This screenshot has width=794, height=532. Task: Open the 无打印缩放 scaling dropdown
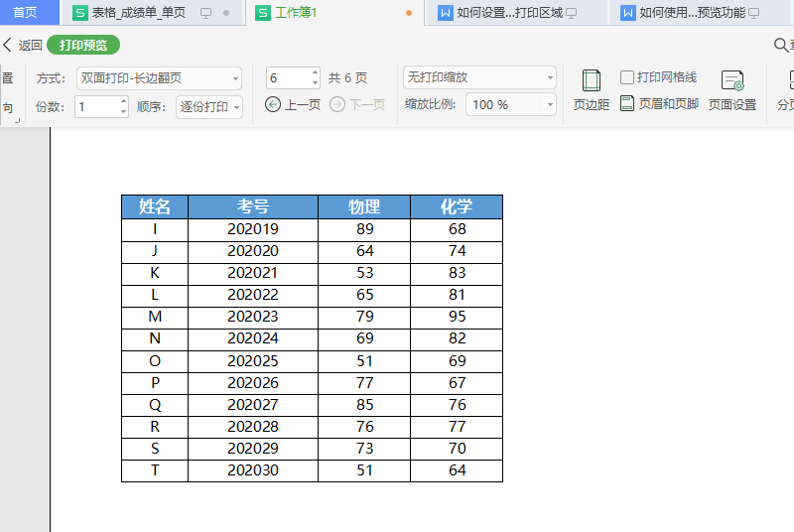point(479,77)
